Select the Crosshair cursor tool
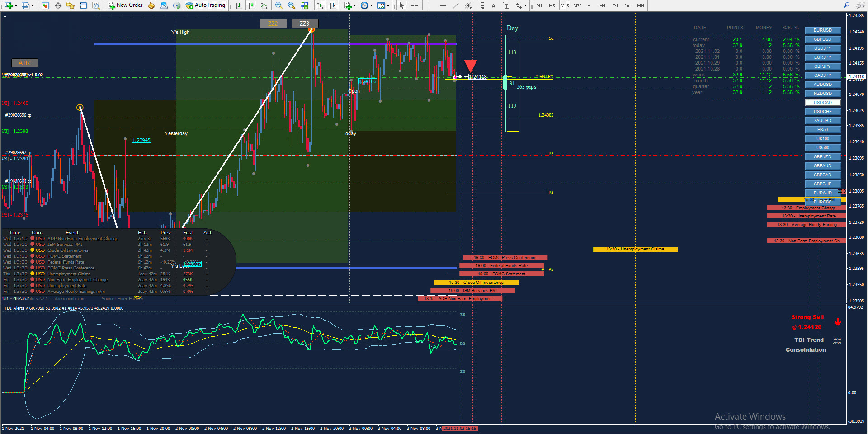Image resolution: width=868 pixels, height=434 pixels. (x=415, y=5)
